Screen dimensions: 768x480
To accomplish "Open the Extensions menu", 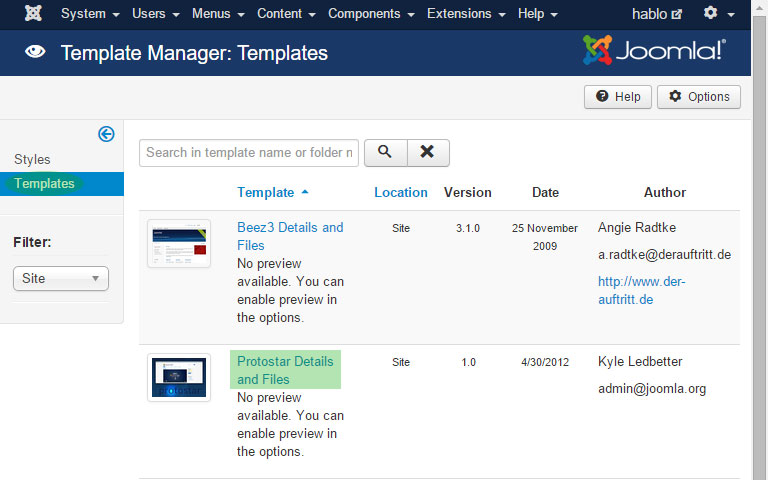I will pyautogui.click(x=466, y=14).
